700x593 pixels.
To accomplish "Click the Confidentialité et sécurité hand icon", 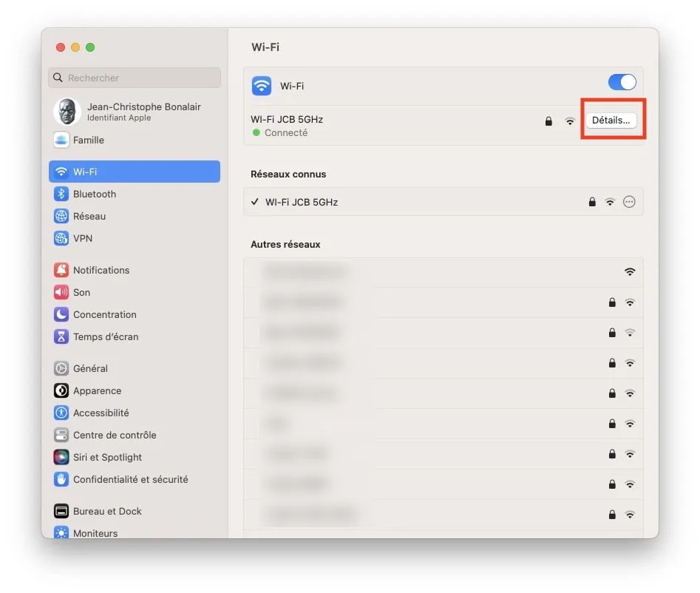I will tap(61, 479).
